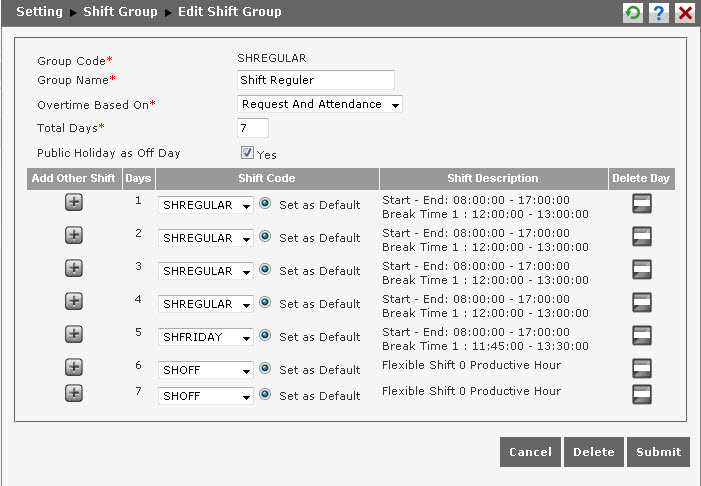
Task: Open SHOFF shift code dropdown for day 7
Action: [x=206, y=396]
